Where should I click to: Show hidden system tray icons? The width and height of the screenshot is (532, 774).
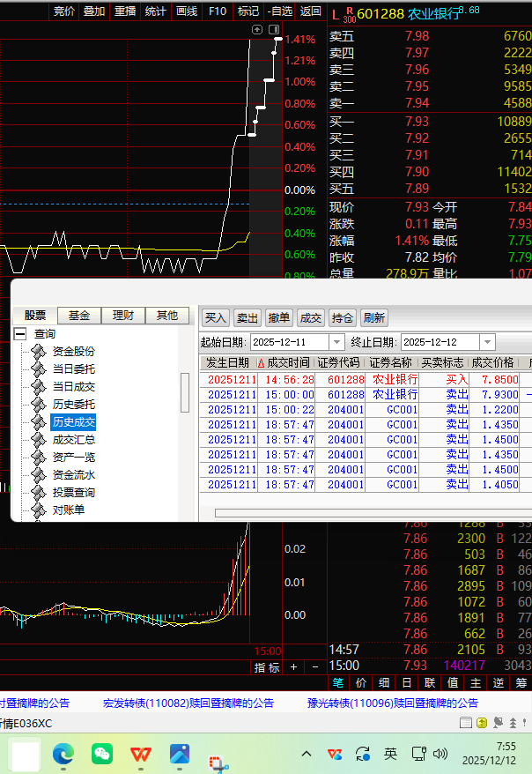point(307,754)
